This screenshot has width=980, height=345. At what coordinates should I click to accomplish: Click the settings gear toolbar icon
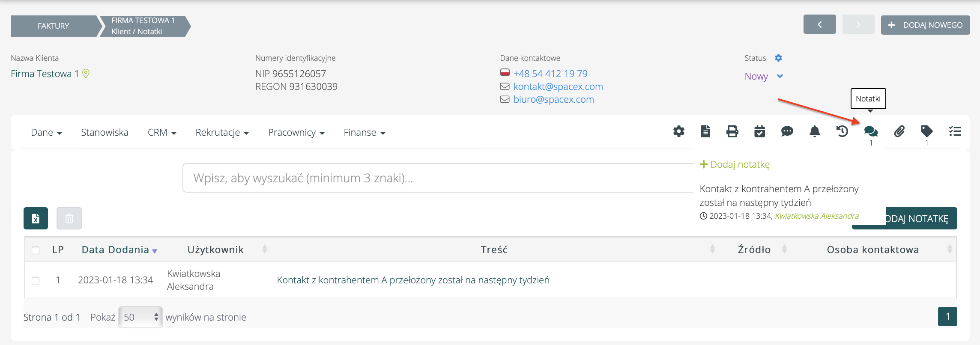pyautogui.click(x=678, y=131)
